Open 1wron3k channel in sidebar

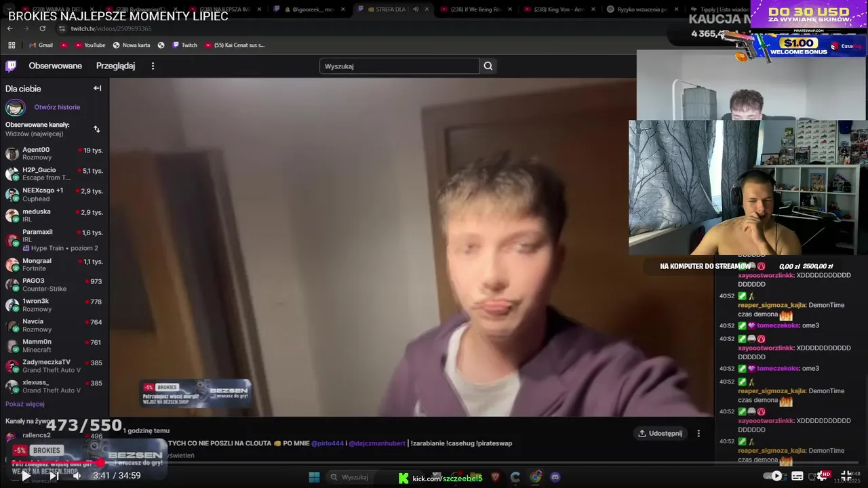tap(54, 305)
